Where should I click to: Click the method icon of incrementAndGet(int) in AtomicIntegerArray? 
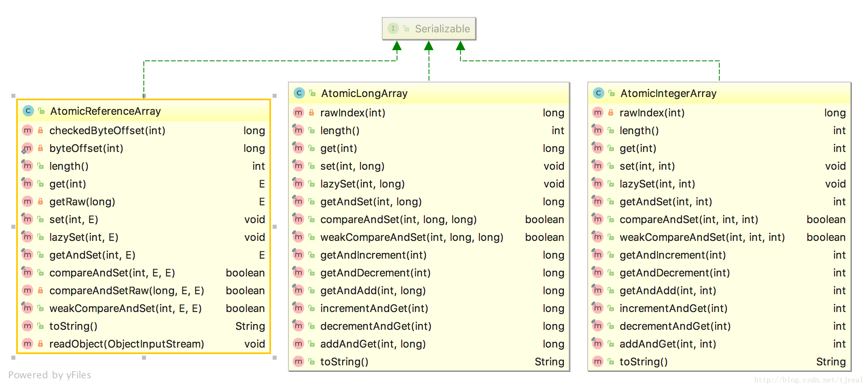pos(598,308)
